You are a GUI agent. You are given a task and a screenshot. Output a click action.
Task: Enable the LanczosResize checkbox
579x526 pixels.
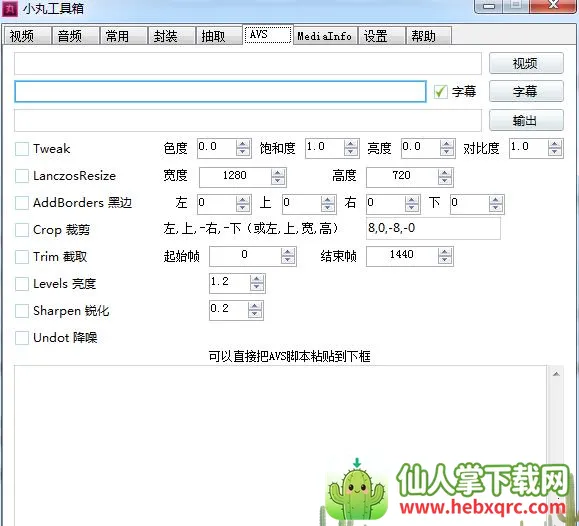tap(22, 176)
